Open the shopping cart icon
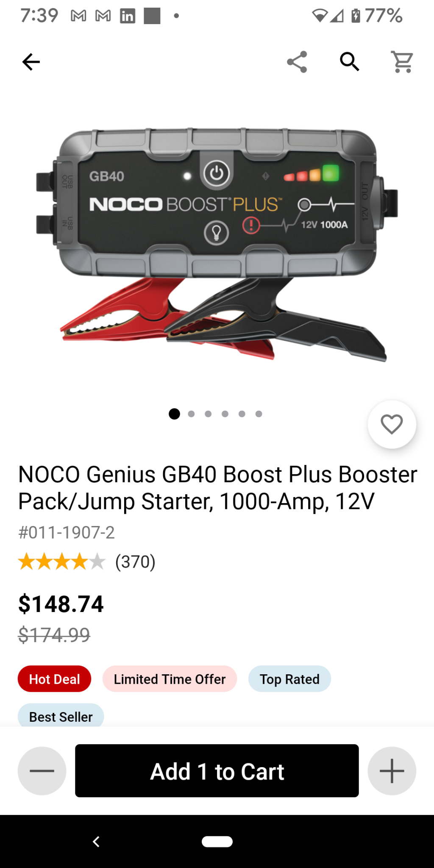Image resolution: width=434 pixels, height=868 pixels. tap(402, 62)
